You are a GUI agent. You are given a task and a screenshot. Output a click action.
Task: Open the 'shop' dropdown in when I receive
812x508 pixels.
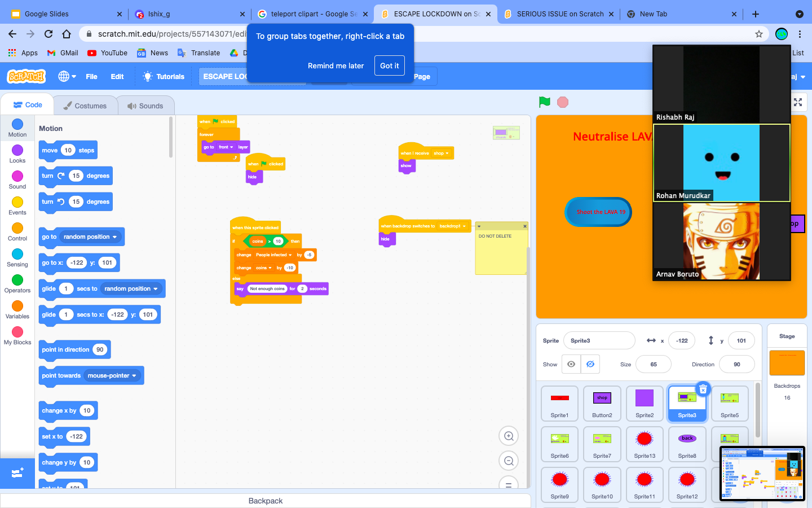pos(441,153)
